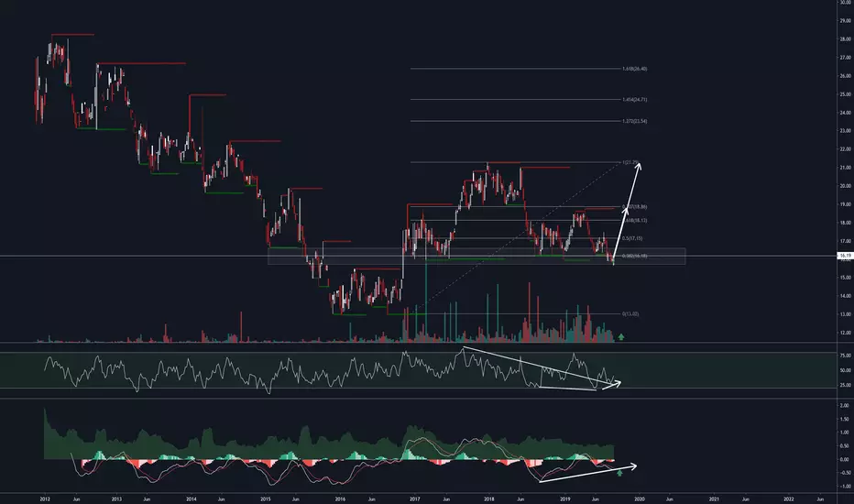Select the green up-arrow marker in volume pane
Viewport: 854px width, 504px height.
[x=621, y=337]
